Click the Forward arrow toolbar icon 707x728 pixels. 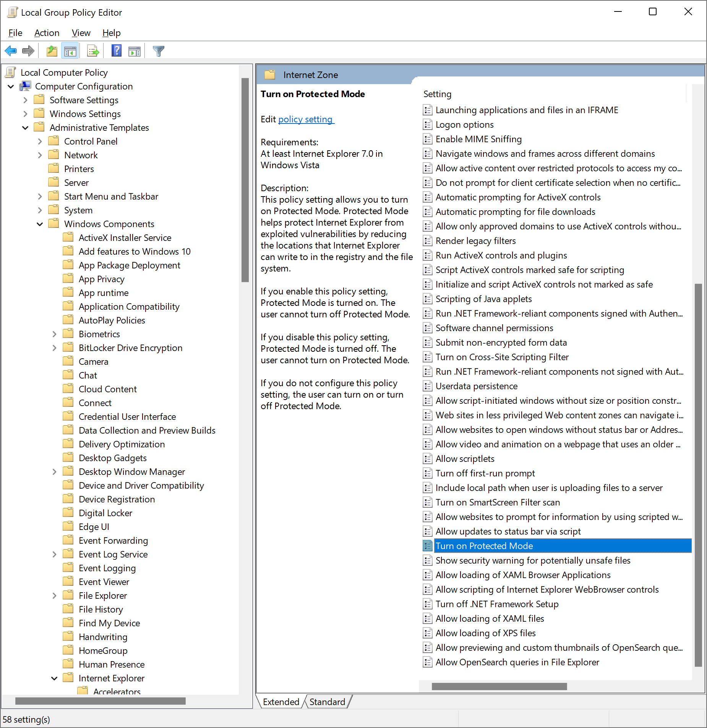[x=28, y=51]
